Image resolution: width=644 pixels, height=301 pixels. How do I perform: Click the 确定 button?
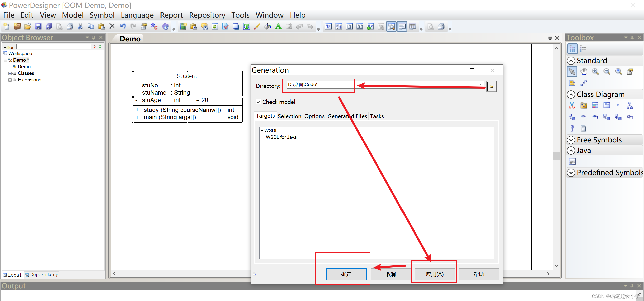pyautogui.click(x=346, y=274)
